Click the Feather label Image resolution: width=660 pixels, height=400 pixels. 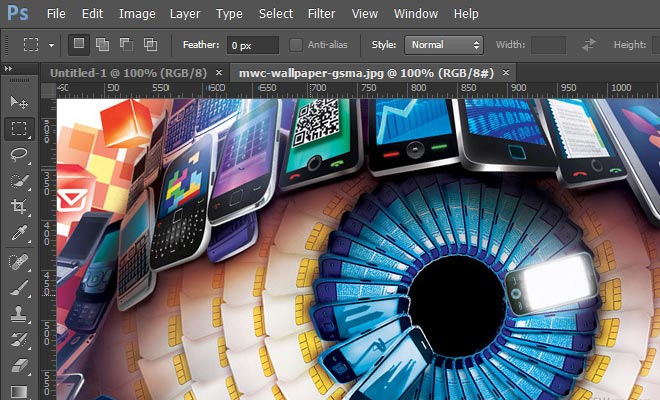(201, 45)
